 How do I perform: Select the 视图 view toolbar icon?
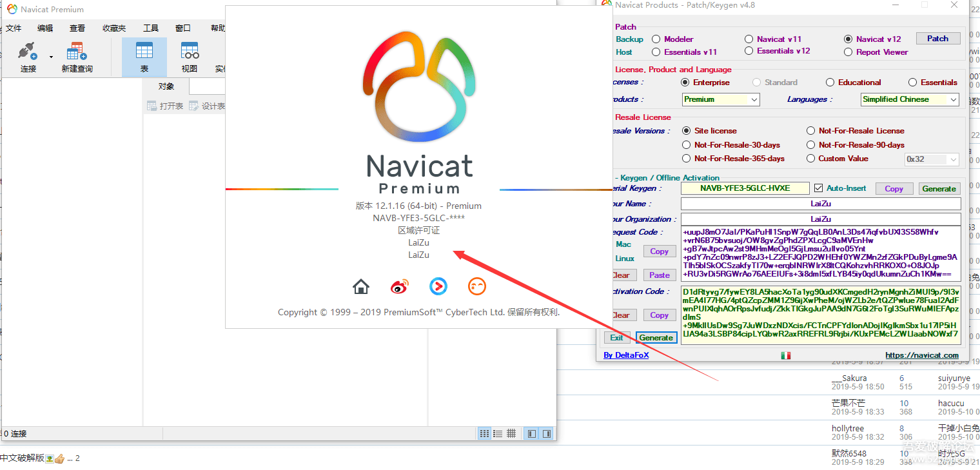(190, 51)
